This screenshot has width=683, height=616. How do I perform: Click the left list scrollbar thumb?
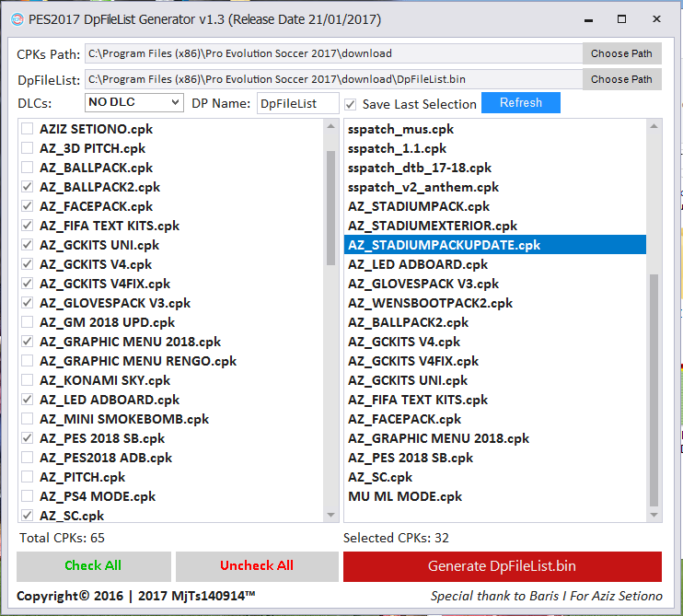pyautogui.click(x=331, y=208)
